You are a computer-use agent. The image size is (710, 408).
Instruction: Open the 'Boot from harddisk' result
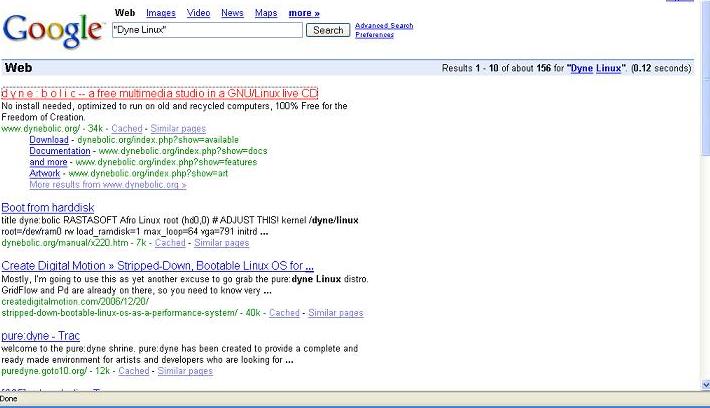48,207
